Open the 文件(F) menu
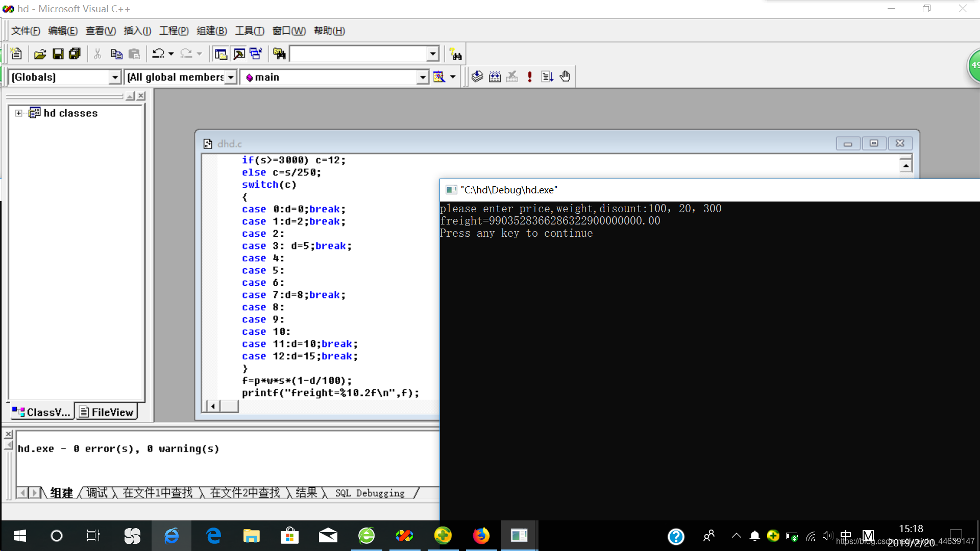 click(x=26, y=31)
